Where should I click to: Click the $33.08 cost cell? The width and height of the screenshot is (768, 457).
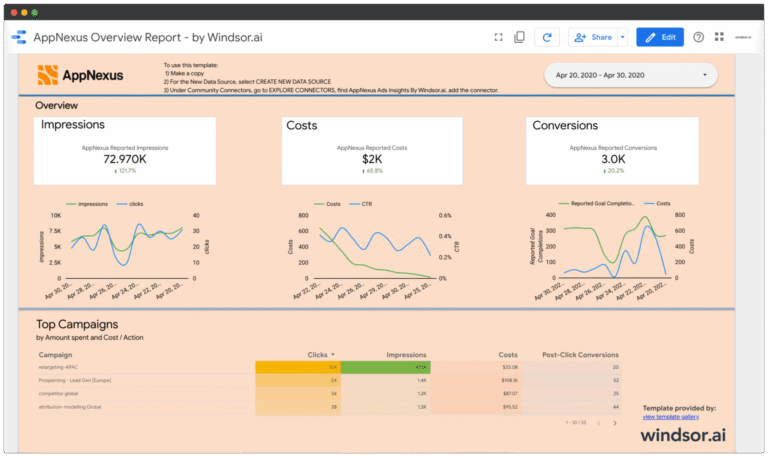[509, 367]
